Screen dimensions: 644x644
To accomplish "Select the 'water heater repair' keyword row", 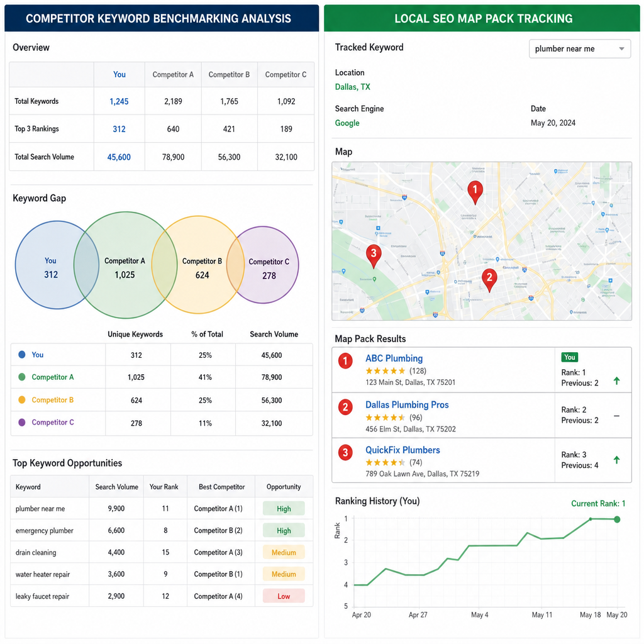I will point(162,574).
